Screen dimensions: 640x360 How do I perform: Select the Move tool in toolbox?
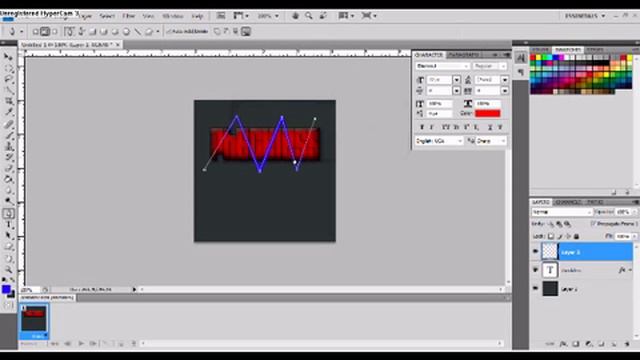click(9, 57)
